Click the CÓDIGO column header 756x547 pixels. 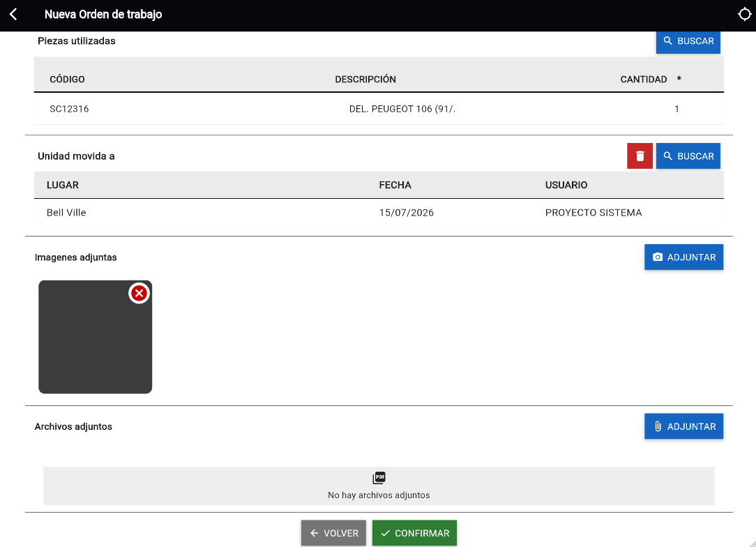tap(67, 79)
